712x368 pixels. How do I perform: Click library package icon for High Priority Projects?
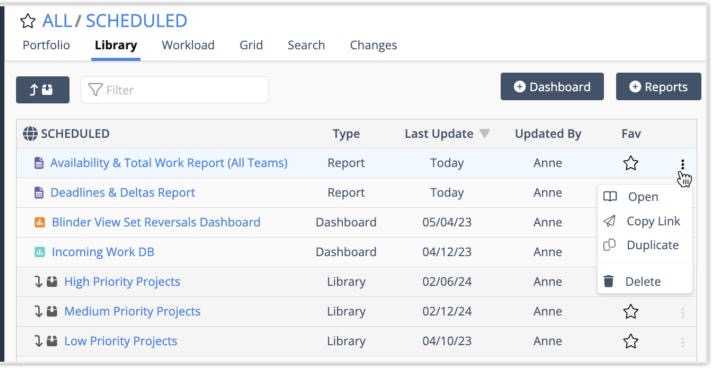click(52, 282)
